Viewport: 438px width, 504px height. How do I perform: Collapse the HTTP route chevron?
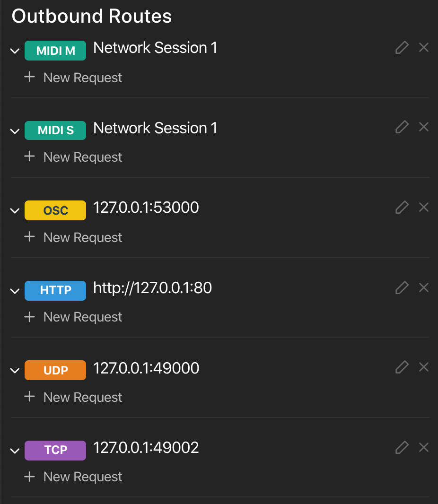pyautogui.click(x=15, y=291)
